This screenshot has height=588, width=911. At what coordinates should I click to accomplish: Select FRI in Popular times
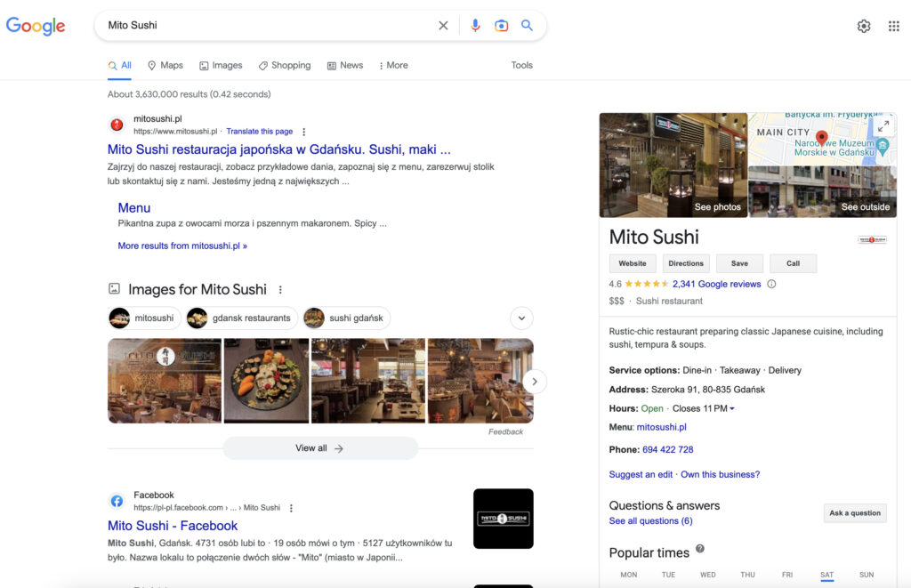(787, 575)
